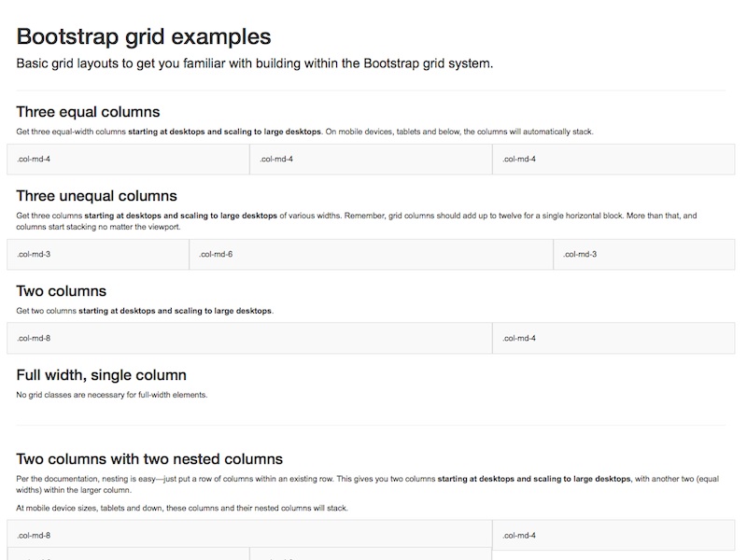
Task: Click the wide .col-md-6 cell
Action: pyautogui.click(x=371, y=255)
